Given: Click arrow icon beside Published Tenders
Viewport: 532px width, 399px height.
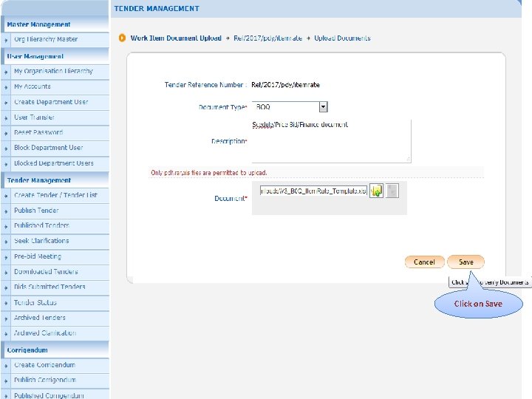Looking at the screenshot, I should tap(6, 227).
